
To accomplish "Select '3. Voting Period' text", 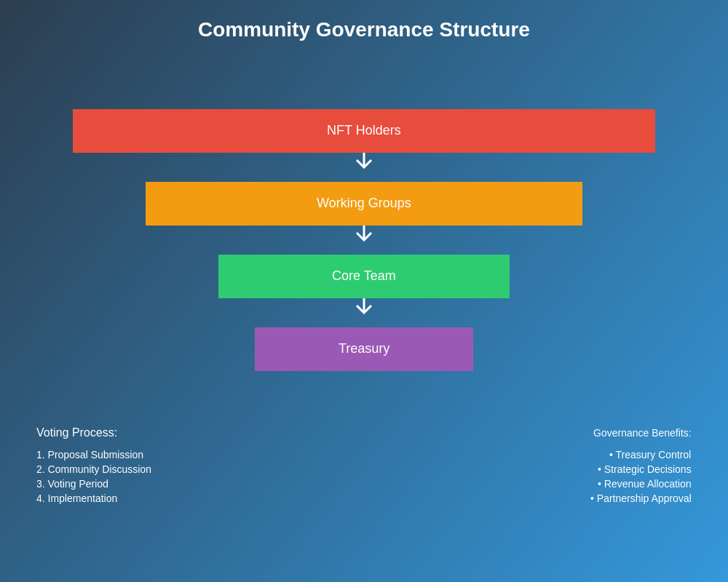I will (72, 484).
